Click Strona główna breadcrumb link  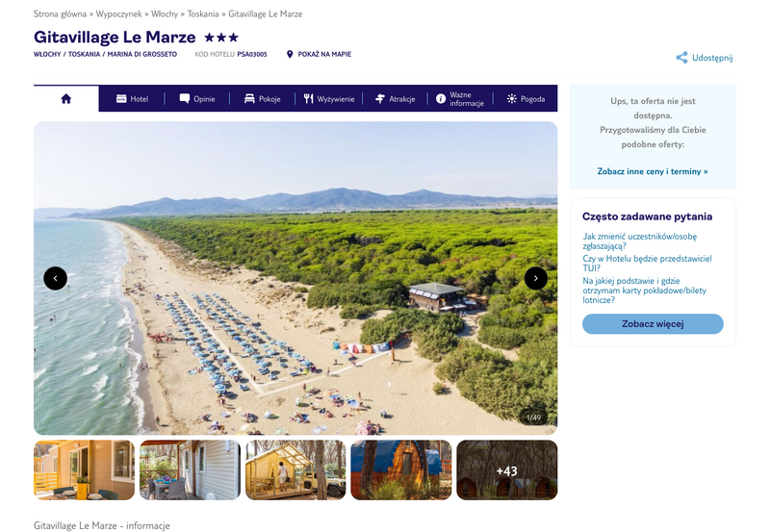tap(60, 14)
